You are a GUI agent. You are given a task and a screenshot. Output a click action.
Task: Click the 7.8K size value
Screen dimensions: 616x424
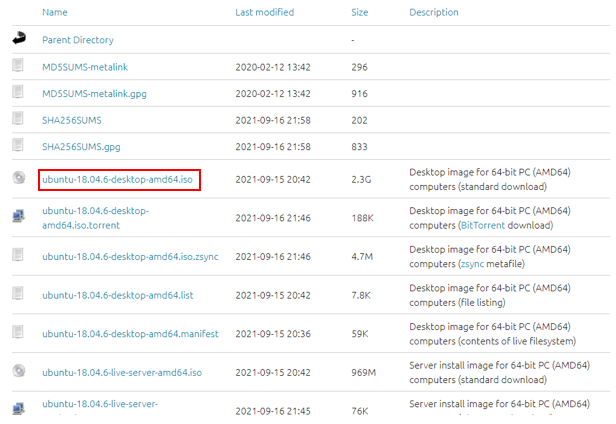[x=361, y=295]
